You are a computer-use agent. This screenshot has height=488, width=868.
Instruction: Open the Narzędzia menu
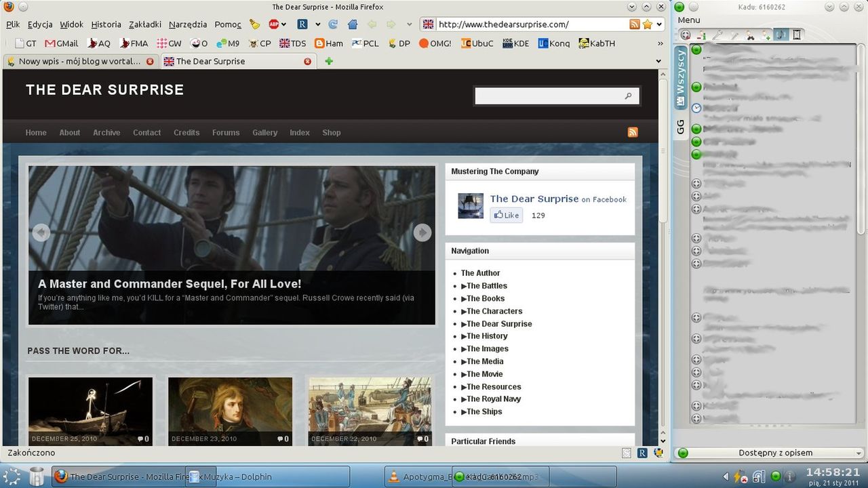188,24
